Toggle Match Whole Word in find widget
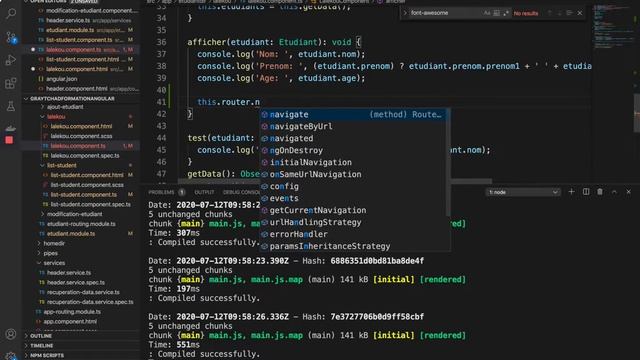 [496, 13]
